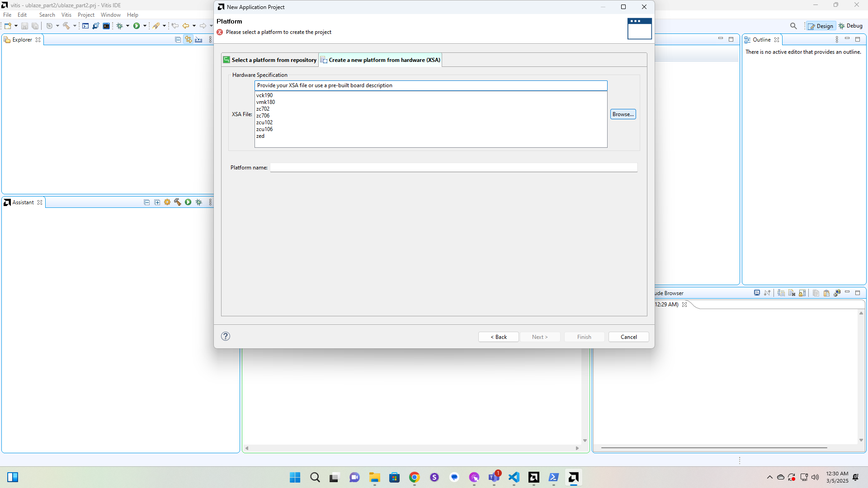This screenshot has width=868, height=488.
Task: Select zcu102 in the board list
Action: [x=264, y=122]
